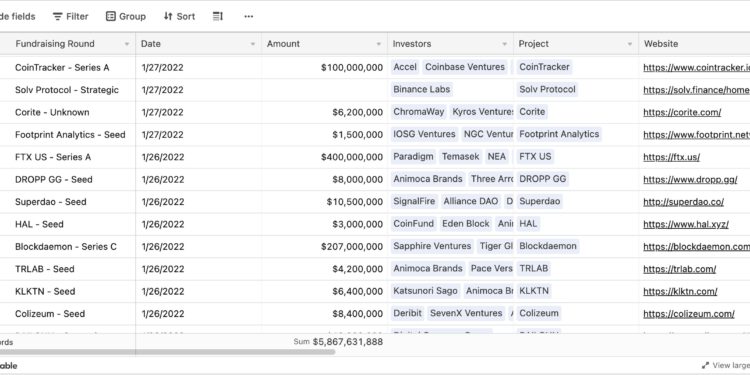Select the Alliance DAO investor tag
The width and height of the screenshot is (750, 375).
click(471, 201)
